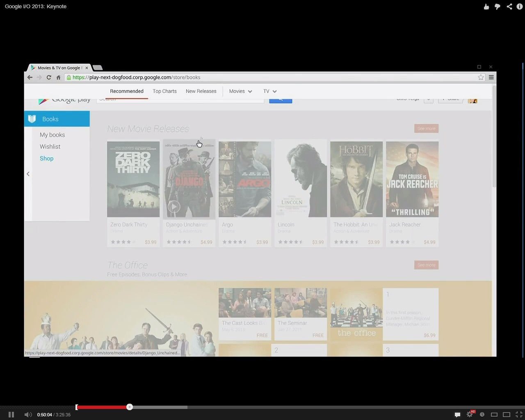The image size is (525, 420).
Task: Click Jack Reacher $4.99 price
Action: point(429,242)
